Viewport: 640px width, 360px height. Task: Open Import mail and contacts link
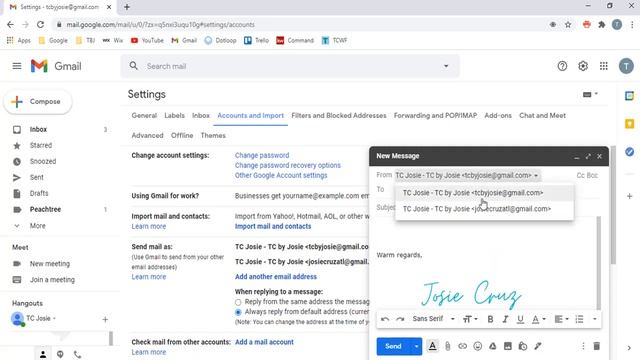tap(273, 226)
